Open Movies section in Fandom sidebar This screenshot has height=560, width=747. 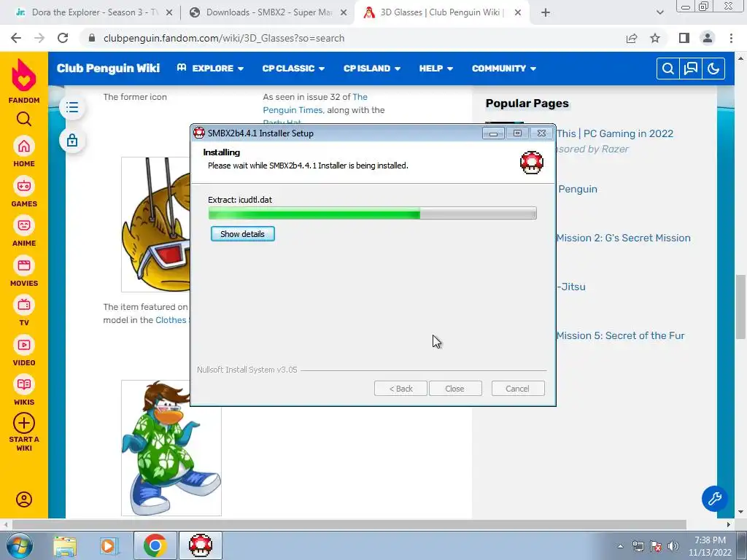point(24,265)
